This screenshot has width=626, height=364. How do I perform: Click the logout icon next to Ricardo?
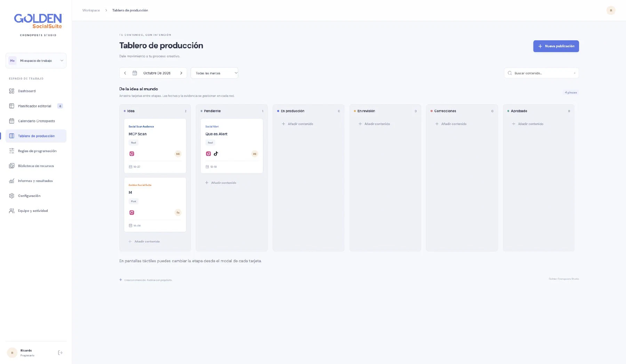point(60,353)
